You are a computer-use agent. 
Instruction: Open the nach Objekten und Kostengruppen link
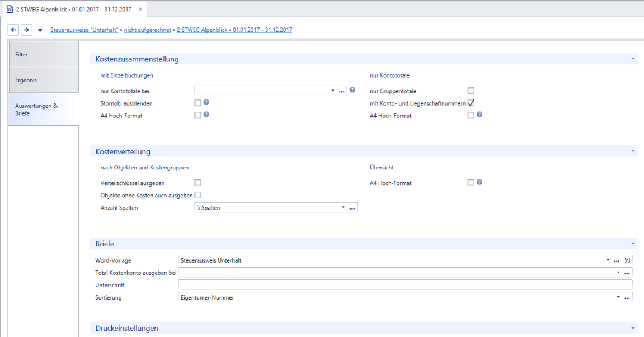(144, 168)
